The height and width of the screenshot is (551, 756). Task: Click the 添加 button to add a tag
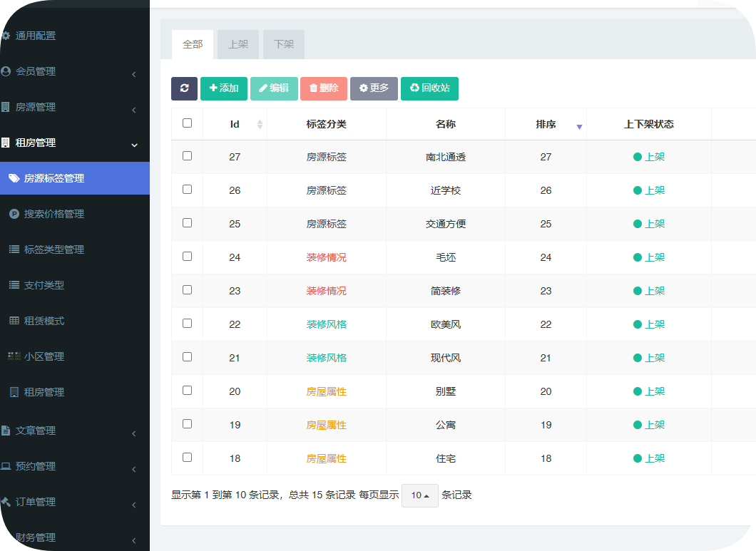223,88
